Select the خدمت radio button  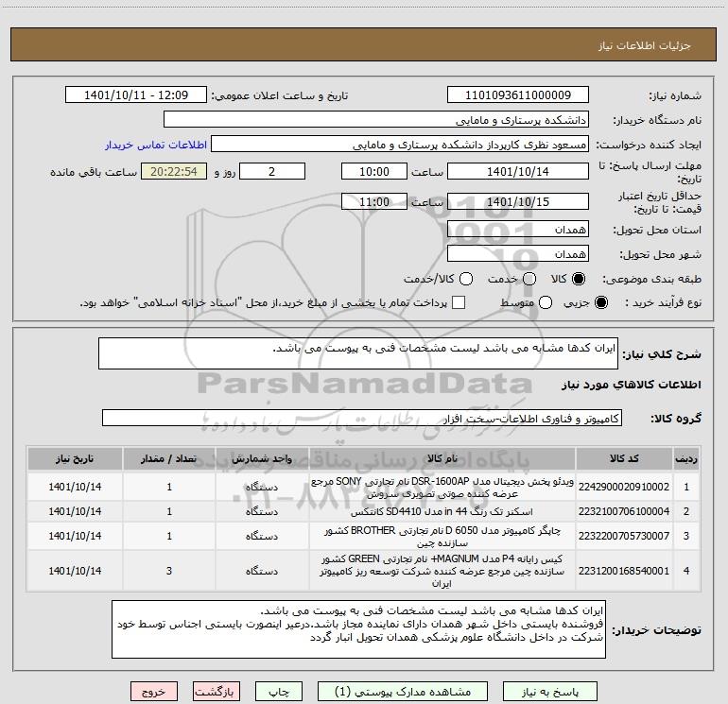coord(529,279)
